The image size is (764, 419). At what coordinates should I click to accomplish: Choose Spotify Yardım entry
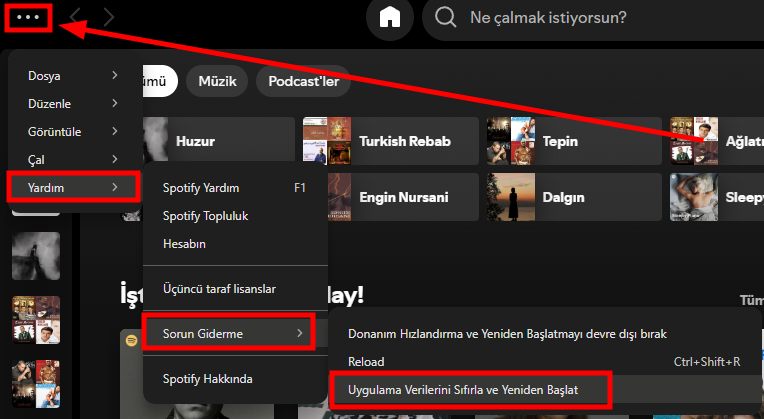coord(235,188)
